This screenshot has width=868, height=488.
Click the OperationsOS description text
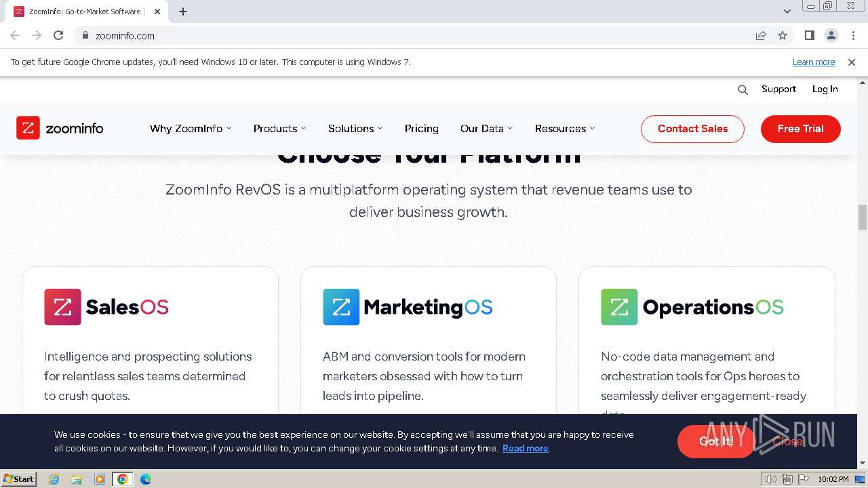click(x=703, y=381)
